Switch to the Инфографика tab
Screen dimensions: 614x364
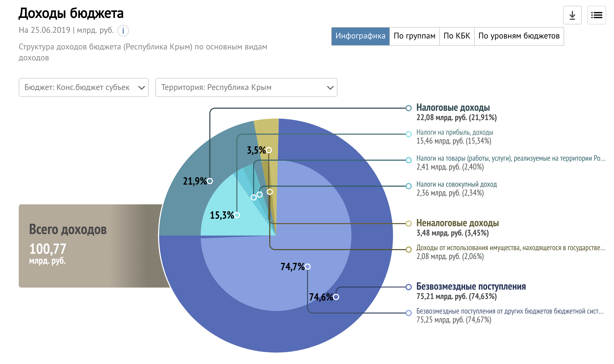(x=360, y=36)
